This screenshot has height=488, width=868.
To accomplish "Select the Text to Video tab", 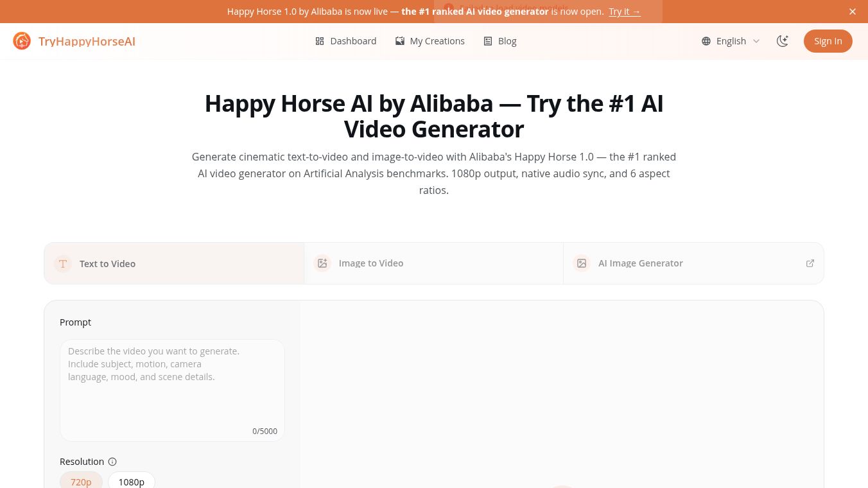I will pos(174,263).
